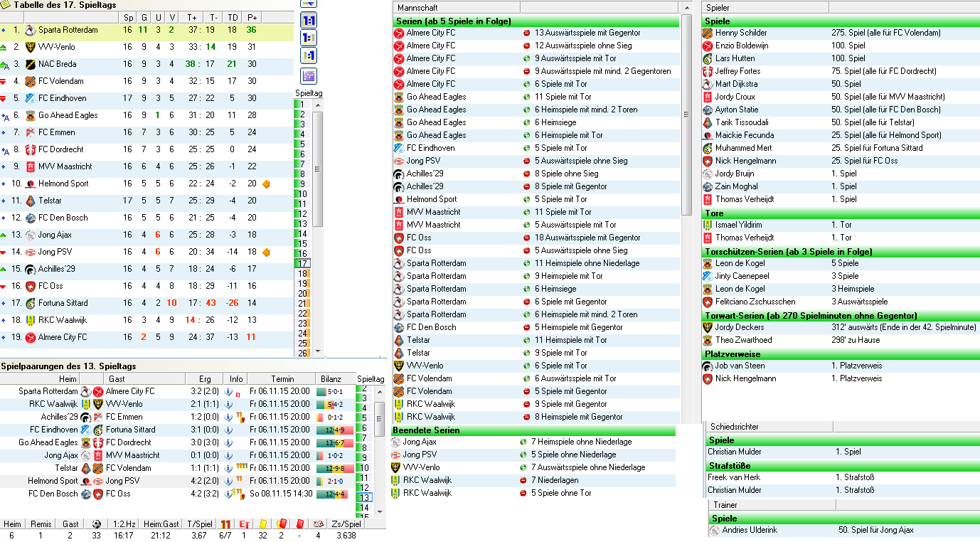Viewport: 980px width, 542px height.
Task: Click the Fortuna Sittard crest in the league table
Action: pos(30,303)
